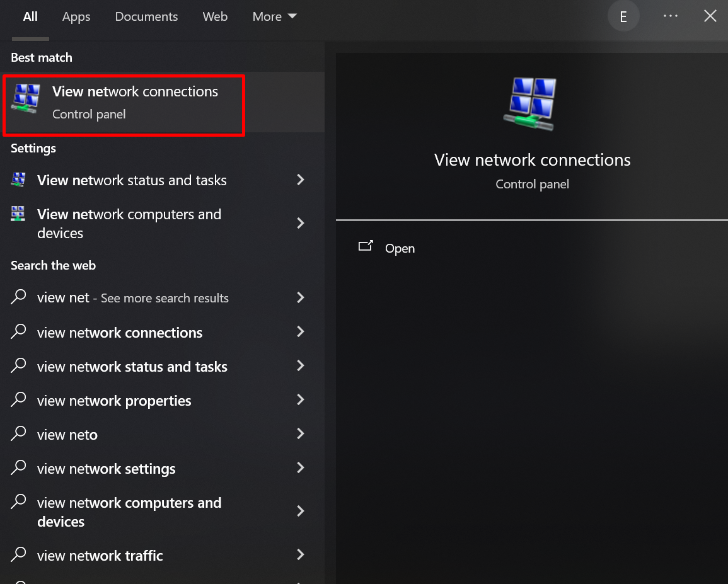
Task: Open View network connections best match result
Action: (163, 103)
